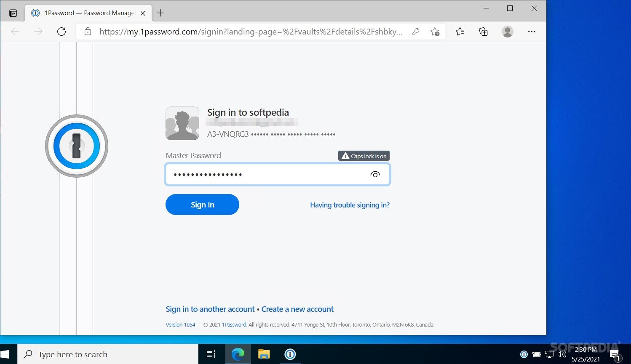The image size is (631, 364).
Task: Open Edge Settings and more menu
Action: [x=532, y=32]
